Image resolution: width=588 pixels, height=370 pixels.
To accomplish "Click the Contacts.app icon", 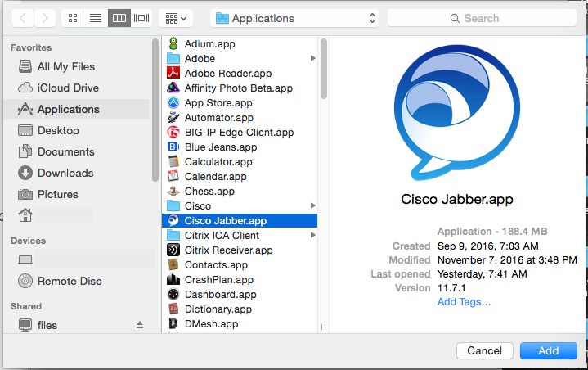I will [x=173, y=264].
